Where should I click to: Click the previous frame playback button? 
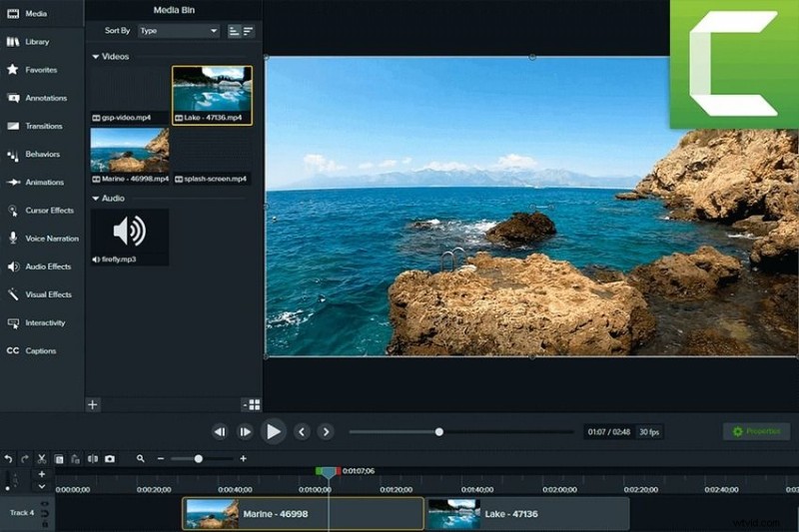[220, 432]
